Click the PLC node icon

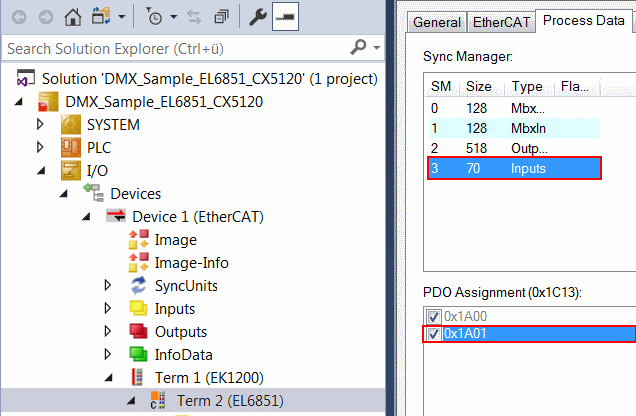tap(71, 147)
